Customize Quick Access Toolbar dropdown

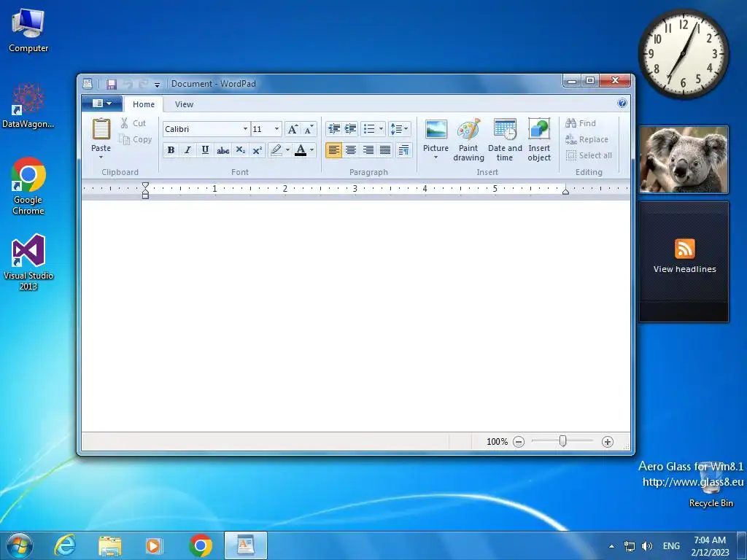pos(157,85)
